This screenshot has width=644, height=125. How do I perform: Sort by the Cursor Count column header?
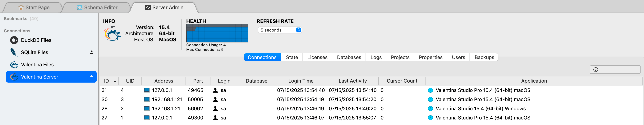pos(402,81)
